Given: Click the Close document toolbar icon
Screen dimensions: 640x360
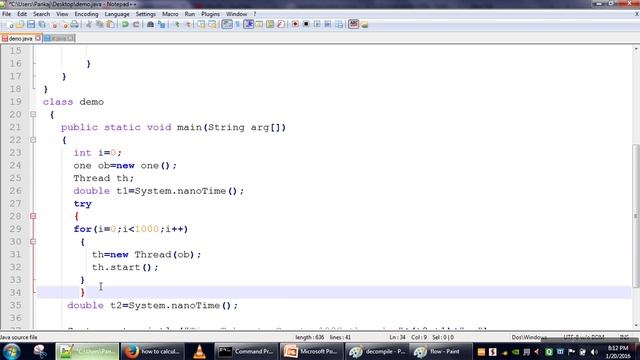Looking at the screenshot, I should (x=54, y=25).
